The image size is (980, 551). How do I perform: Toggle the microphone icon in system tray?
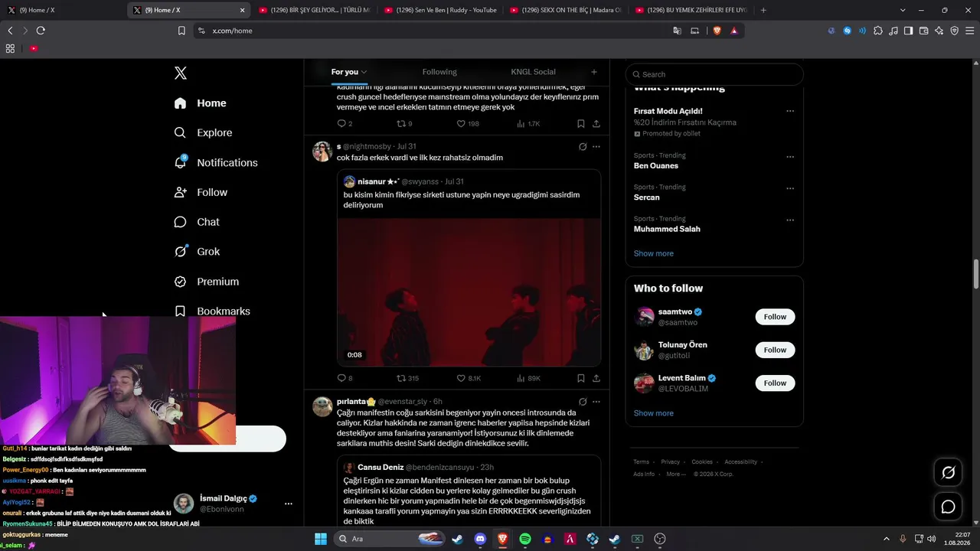[903, 539]
